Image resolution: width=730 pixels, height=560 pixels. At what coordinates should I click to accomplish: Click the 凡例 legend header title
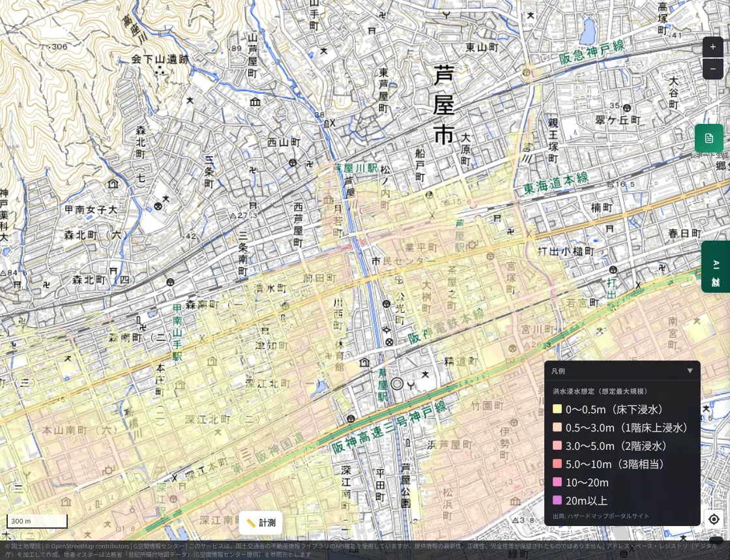click(558, 371)
